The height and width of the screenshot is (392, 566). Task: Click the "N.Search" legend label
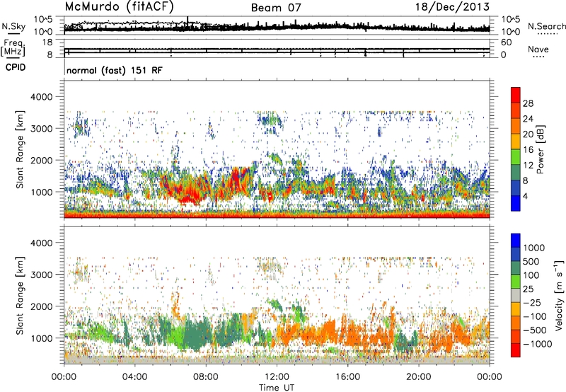tap(546, 26)
